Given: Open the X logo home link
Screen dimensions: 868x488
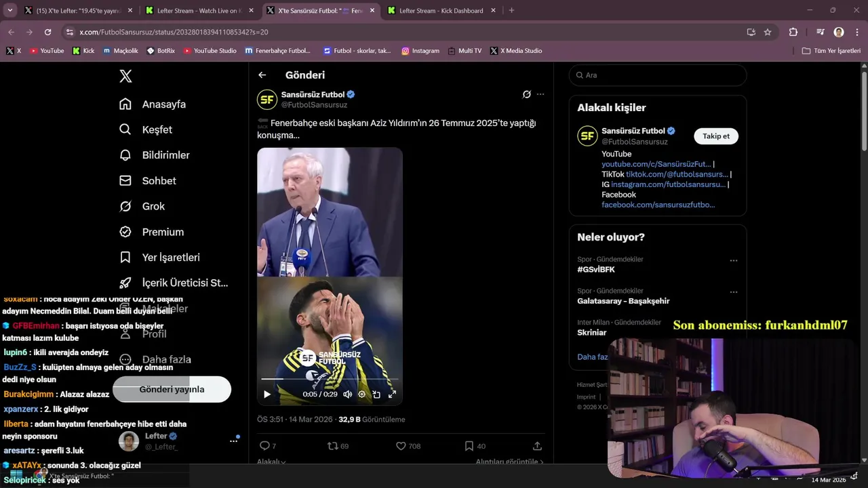Looking at the screenshot, I should (125, 76).
